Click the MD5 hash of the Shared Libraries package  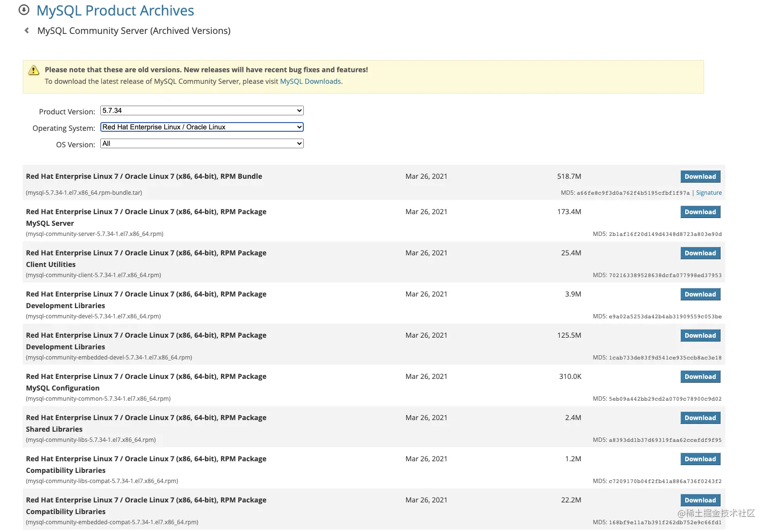[665, 440]
